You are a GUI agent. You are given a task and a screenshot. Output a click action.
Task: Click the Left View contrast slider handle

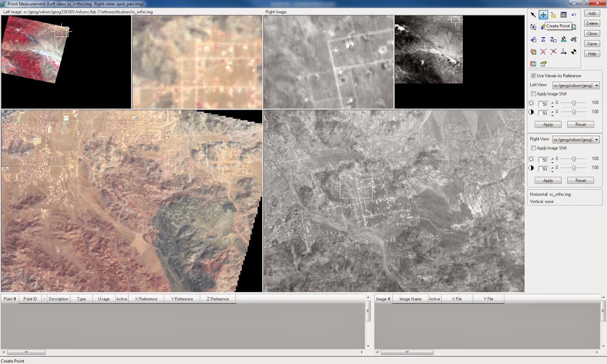(574, 112)
